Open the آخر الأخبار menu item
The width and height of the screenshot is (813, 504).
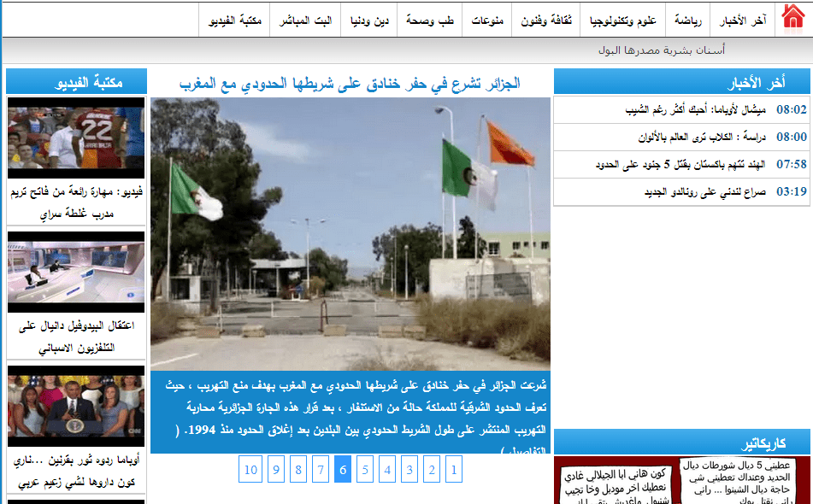[x=743, y=21]
